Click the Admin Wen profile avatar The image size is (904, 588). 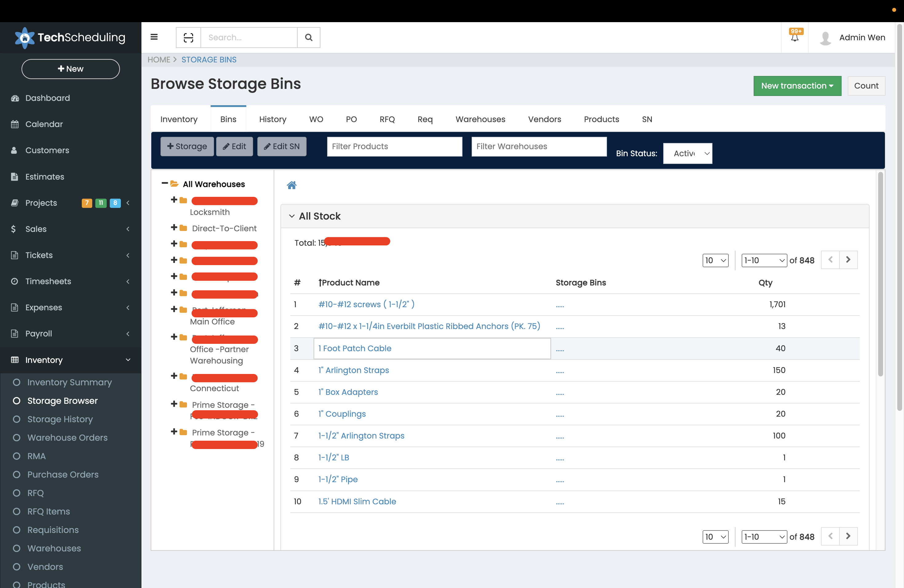pyautogui.click(x=825, y=38)
